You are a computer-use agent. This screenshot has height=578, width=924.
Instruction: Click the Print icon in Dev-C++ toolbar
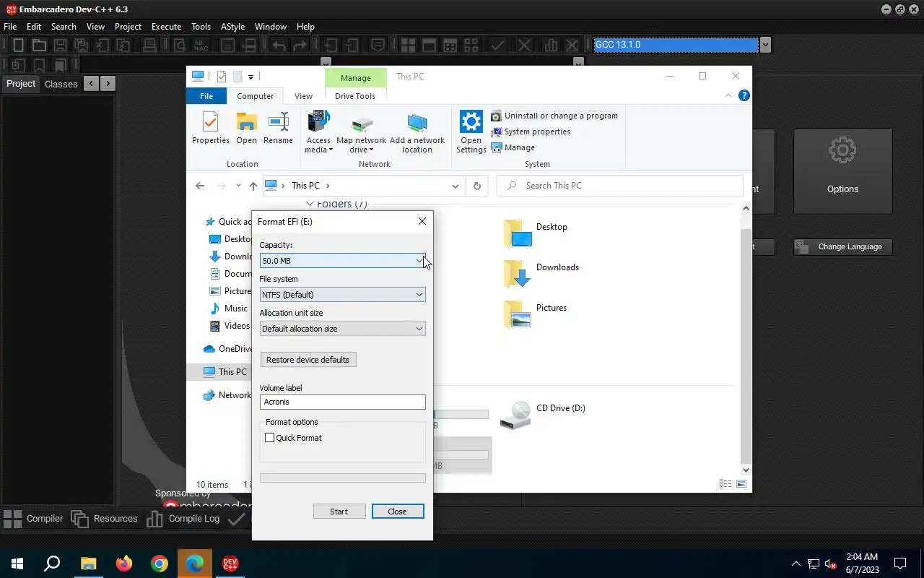149,45
